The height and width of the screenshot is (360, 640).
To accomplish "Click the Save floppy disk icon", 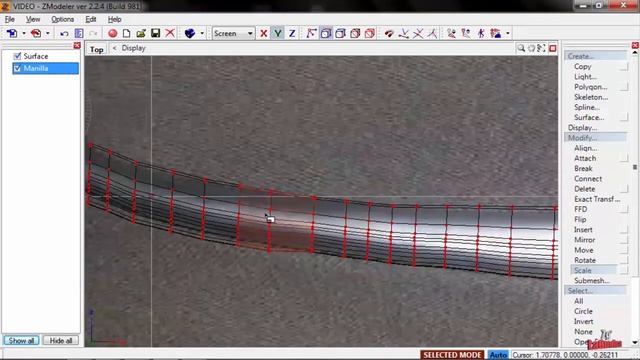I will [156, 33].
